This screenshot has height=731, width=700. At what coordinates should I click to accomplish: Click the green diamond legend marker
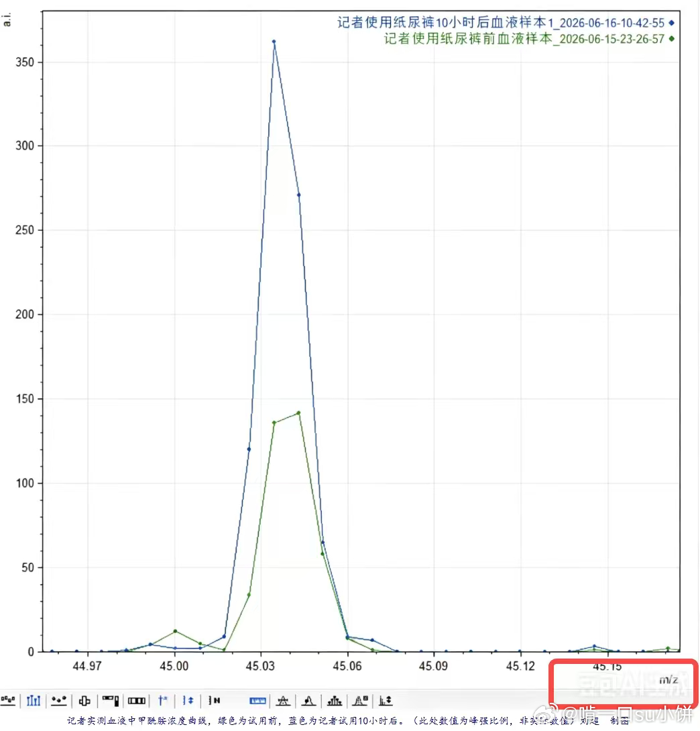pyautogui.click(x=672, y=39)
